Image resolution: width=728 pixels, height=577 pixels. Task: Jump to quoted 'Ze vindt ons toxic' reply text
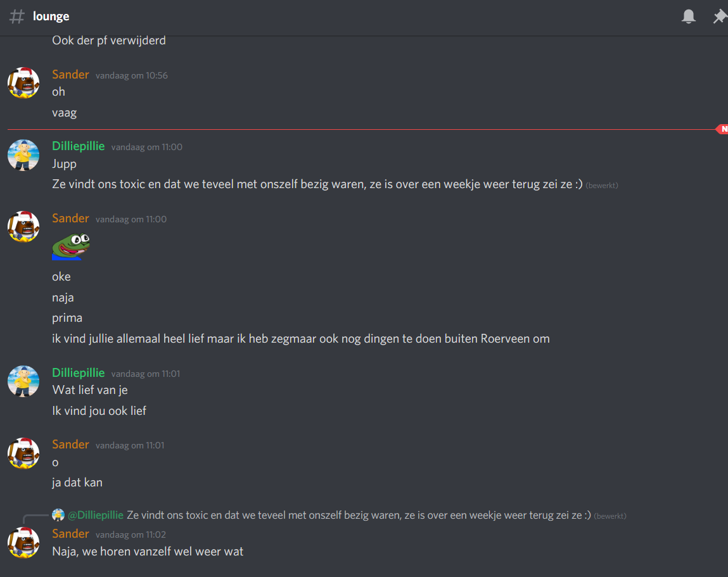359,516
